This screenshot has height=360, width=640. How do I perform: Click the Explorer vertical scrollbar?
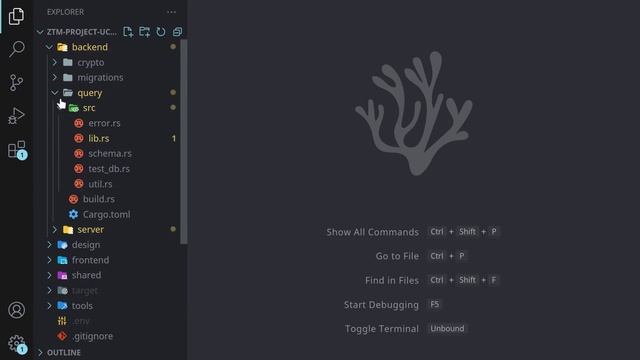[x=184, y=141]
